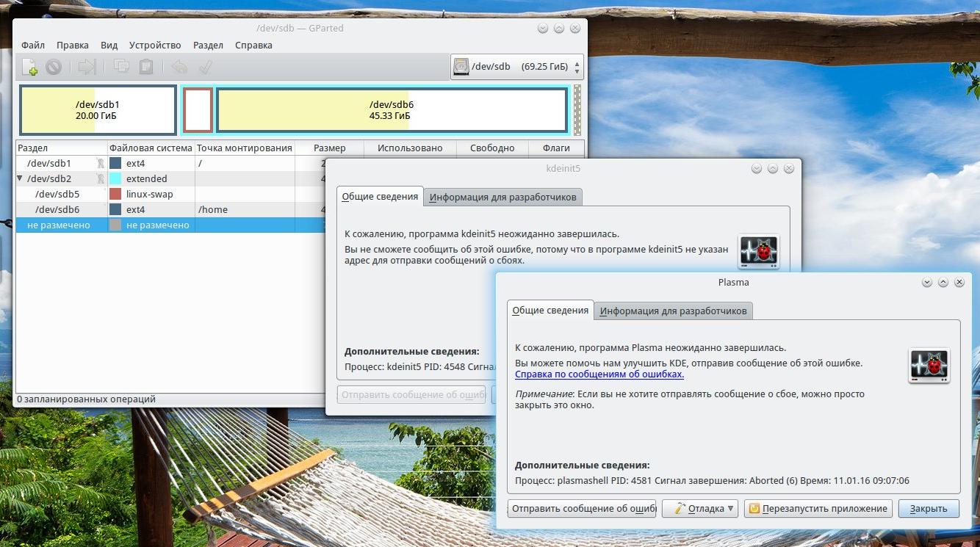Click the linux-swap color swatch
Image resolution: width=980 pixels, height=547 pixels.
[115, 194]
